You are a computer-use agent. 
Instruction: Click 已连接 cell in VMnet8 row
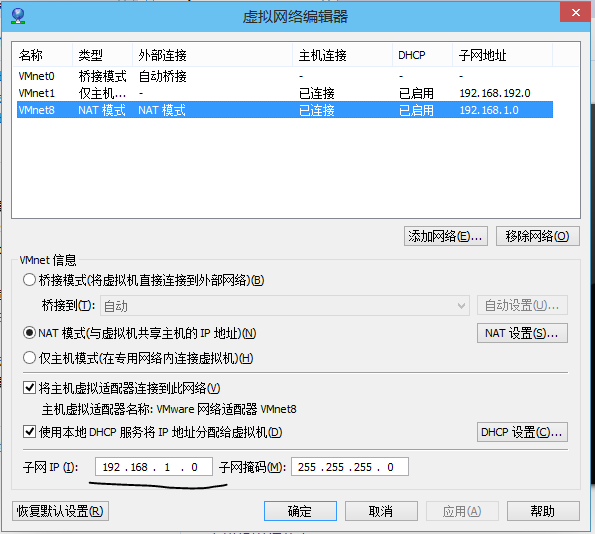point(317,110)
